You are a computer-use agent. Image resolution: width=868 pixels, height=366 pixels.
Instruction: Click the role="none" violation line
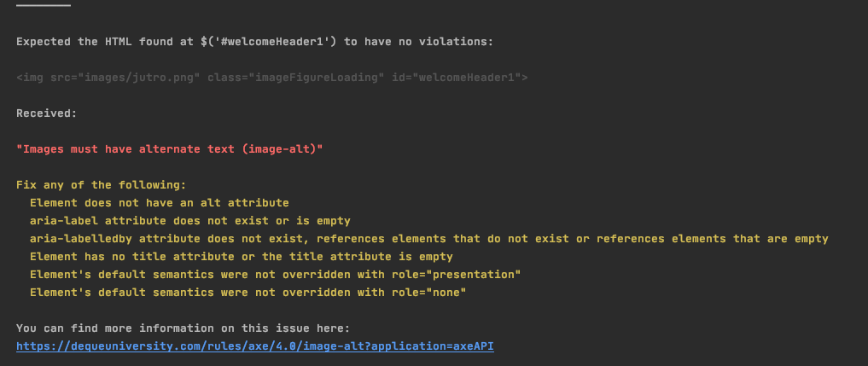coord(248,293)
